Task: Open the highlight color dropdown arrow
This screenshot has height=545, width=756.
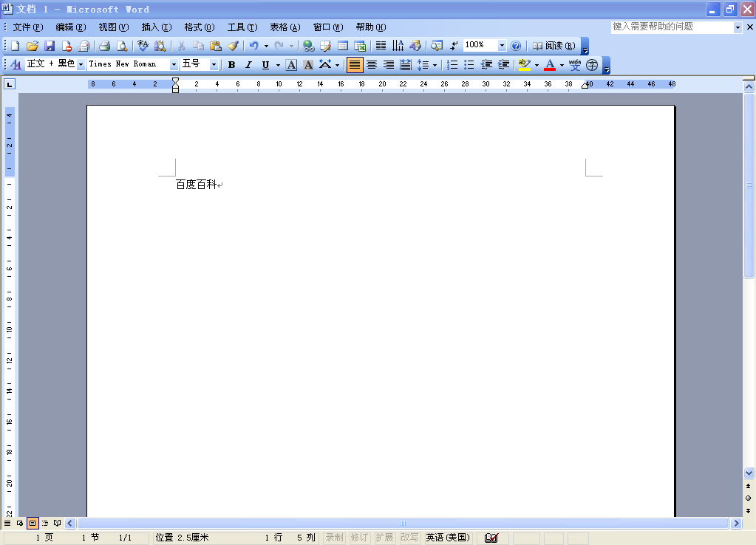Action: (x=537, y=64)
